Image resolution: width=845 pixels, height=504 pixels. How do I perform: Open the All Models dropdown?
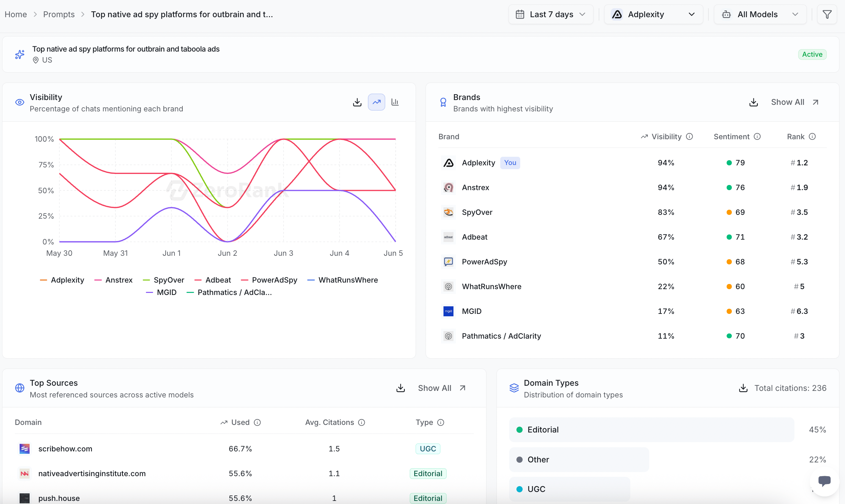pos(760,14)
